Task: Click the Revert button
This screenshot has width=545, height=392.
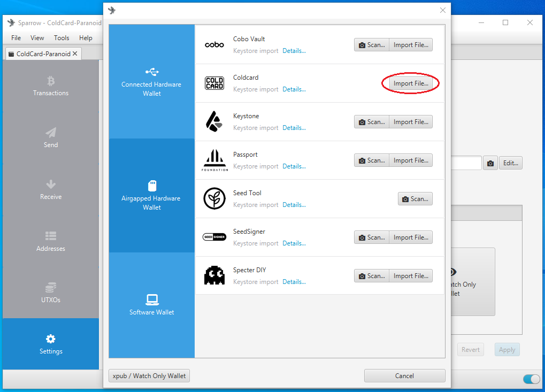Action: coord(471,350)
